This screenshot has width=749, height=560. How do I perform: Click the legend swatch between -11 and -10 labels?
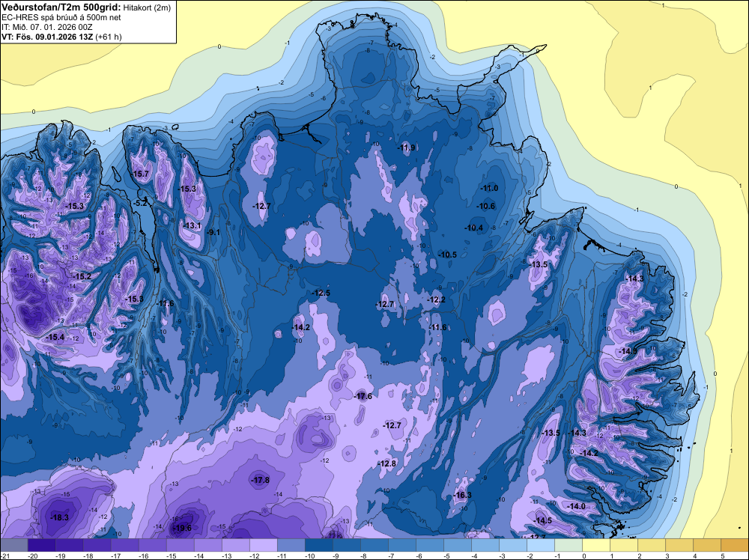291,545
